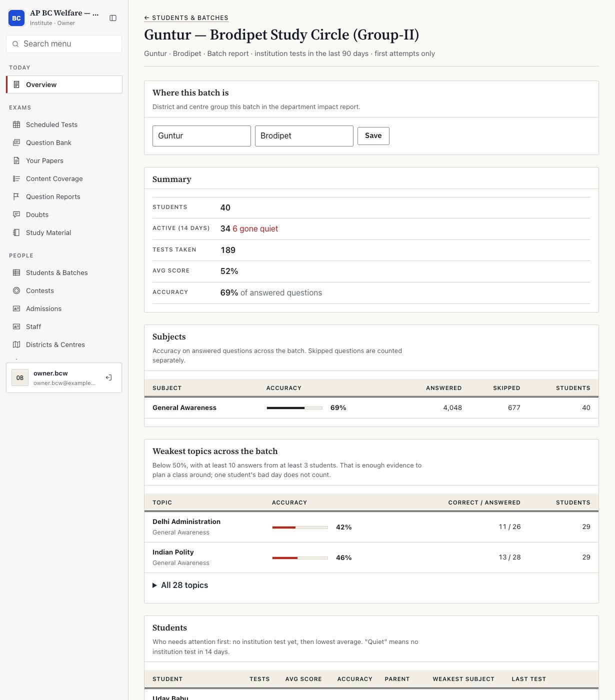Click the Doubts speech bubble icon
Viewport: 615px width, 700px height.
16,214
